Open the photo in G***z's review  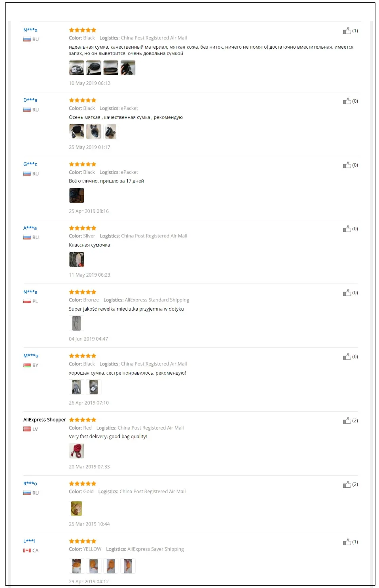76,196
